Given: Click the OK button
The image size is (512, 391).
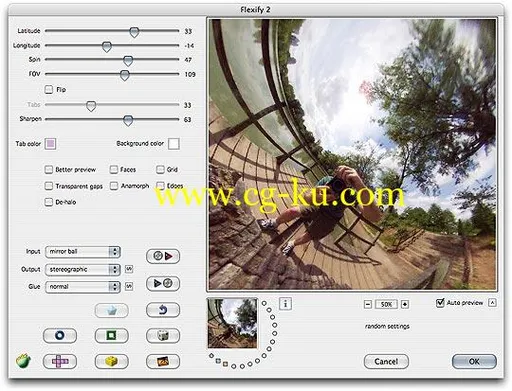Looking at the screenshot, I should click(x=474, y=361).
